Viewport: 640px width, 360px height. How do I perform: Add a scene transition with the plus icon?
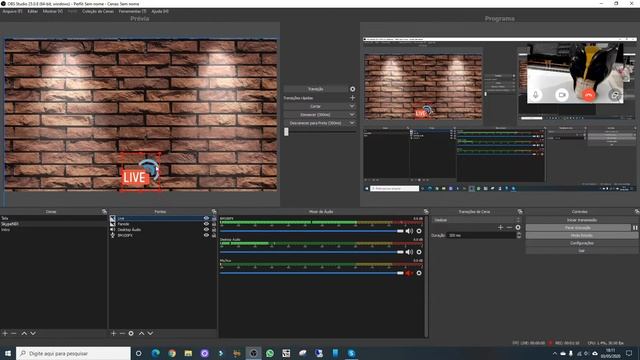coord(500,227)
